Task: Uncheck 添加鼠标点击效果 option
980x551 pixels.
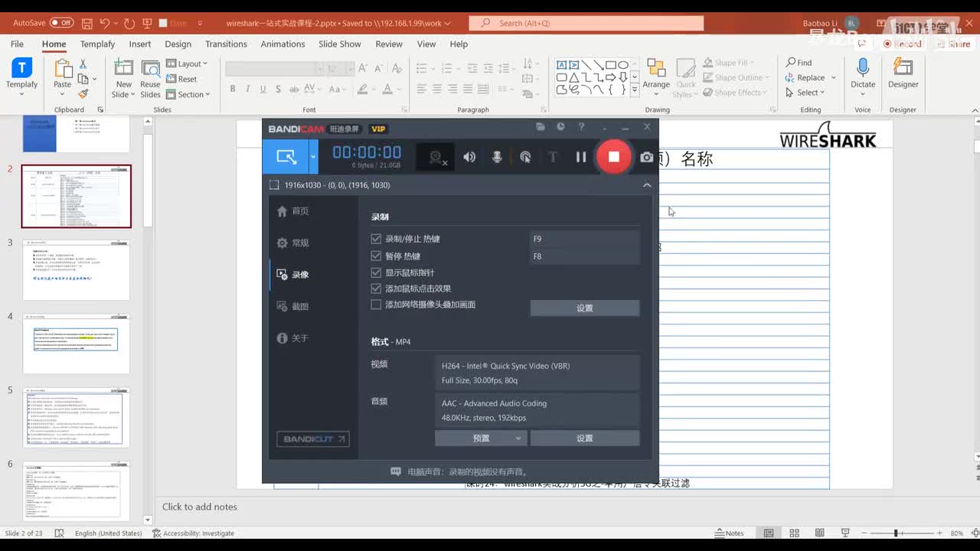Action: pos(376,289)
